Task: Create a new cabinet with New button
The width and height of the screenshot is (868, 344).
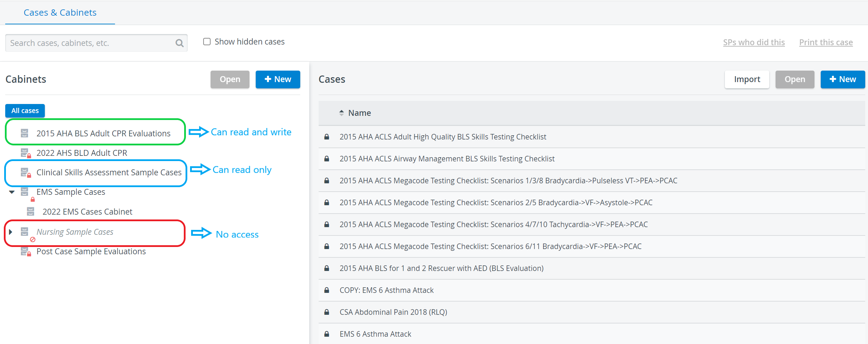Action: tap(278, 79)
